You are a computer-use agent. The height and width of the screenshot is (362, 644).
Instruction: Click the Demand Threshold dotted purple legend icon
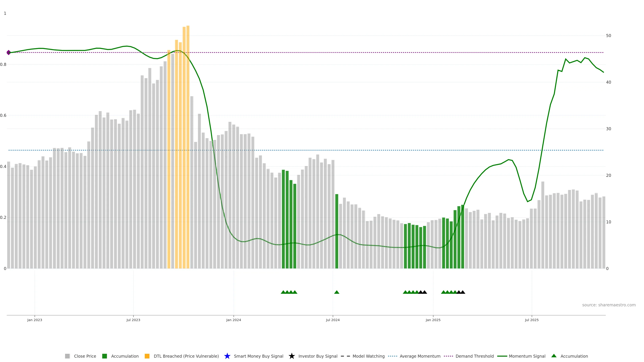[x=448, y=356]
